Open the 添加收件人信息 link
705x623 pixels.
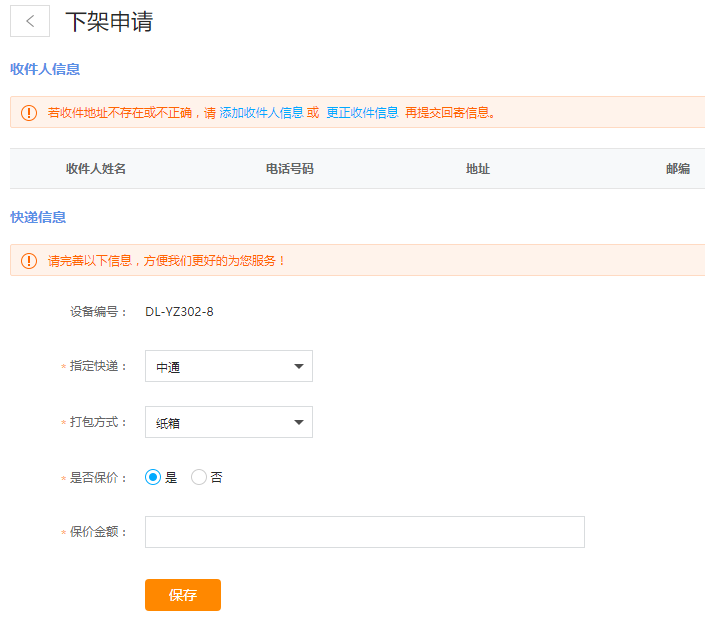coord(261,113)
